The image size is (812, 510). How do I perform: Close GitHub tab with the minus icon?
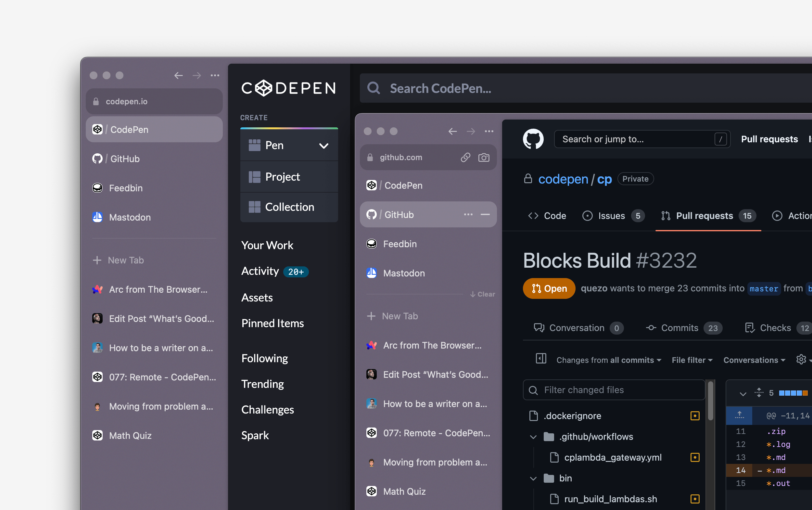point(485,214)
